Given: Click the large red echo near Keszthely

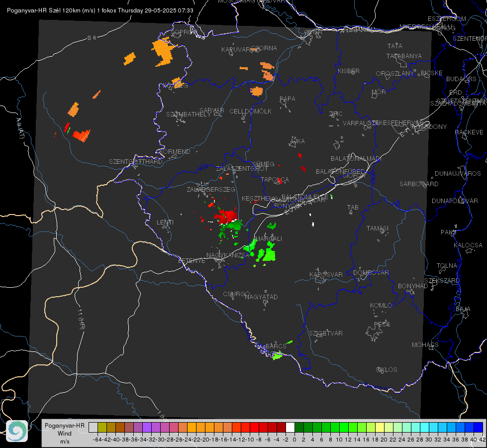Looking at the screenshot, I should pyautogui.click(x=226, y=216).
